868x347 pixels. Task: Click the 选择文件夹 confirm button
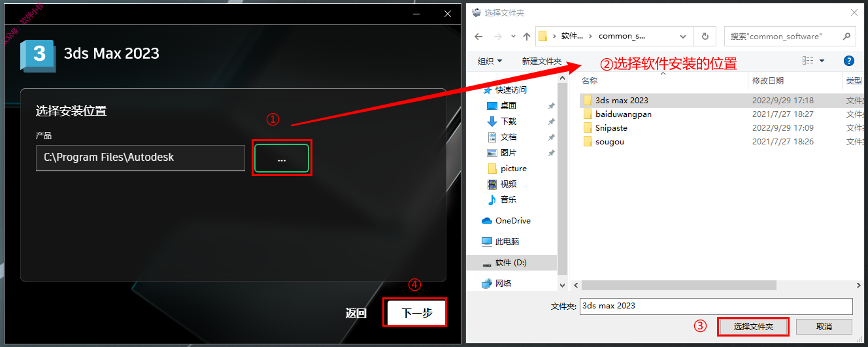[x=753, y=326]
